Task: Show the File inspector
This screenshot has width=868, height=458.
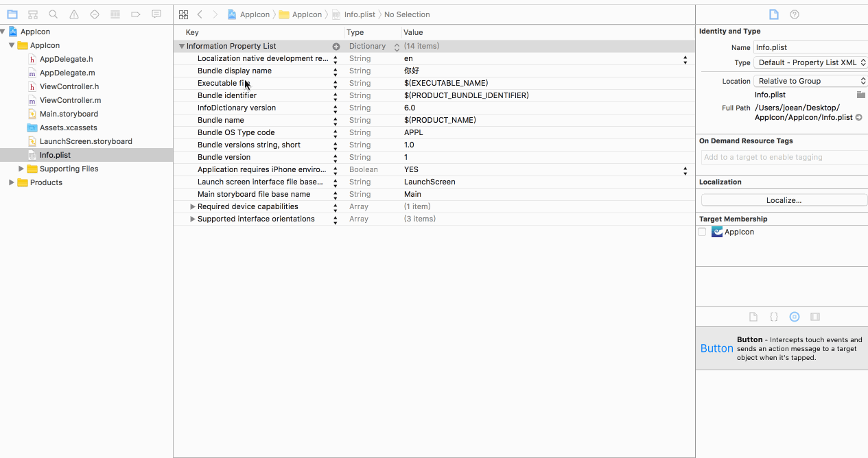Action: (773, 14)
